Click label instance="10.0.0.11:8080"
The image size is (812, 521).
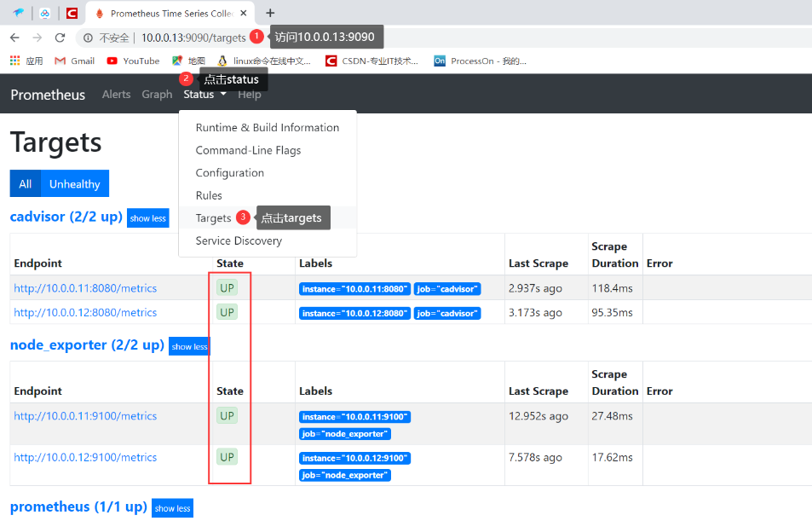pos(354,289)
